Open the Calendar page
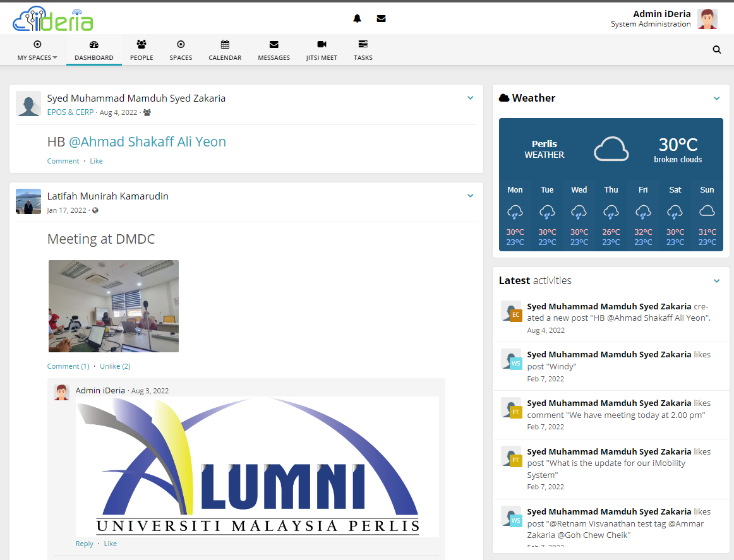The height and width of the screenshot is (560, 734). (225, 50)
